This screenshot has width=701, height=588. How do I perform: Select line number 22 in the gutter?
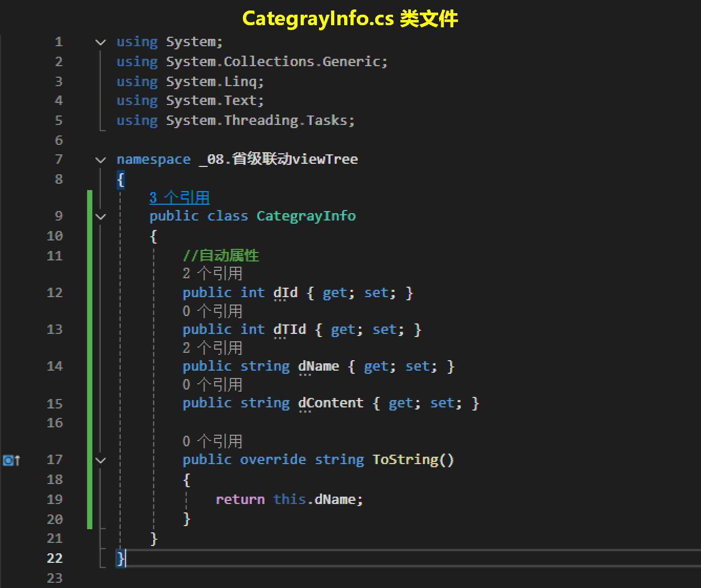point(55,558)
